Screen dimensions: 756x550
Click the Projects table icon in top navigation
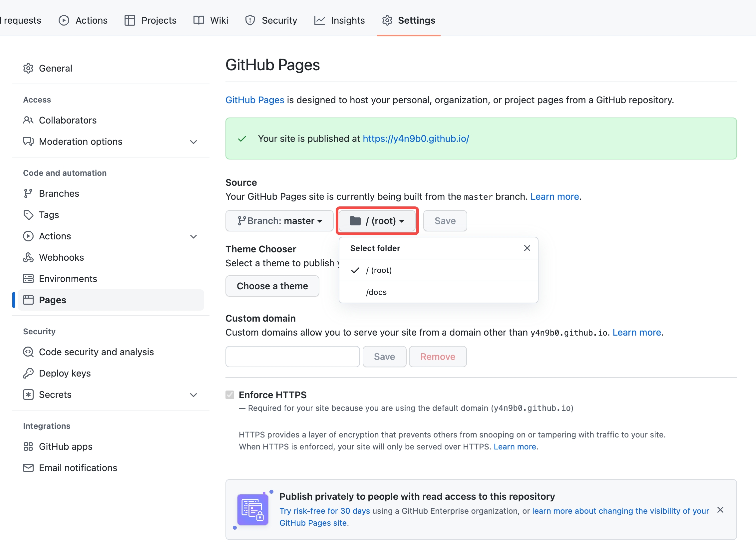tap(129, 21)
